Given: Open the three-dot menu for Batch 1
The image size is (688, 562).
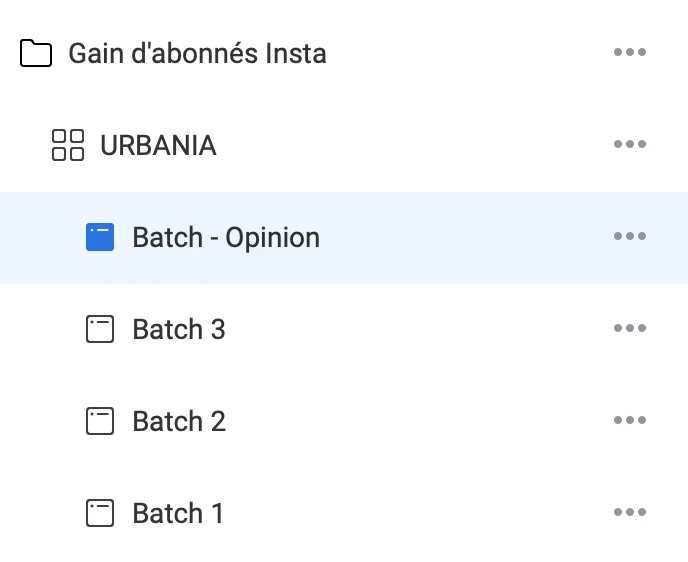Looking at the screenshot, I should 629,513.
